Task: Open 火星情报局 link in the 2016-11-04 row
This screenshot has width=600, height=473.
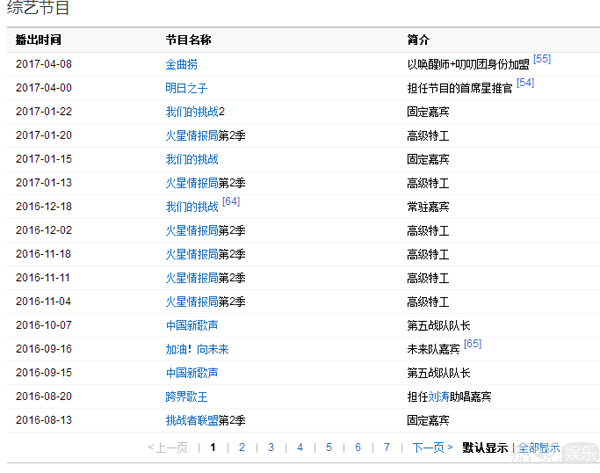Action: coord(192,302)
